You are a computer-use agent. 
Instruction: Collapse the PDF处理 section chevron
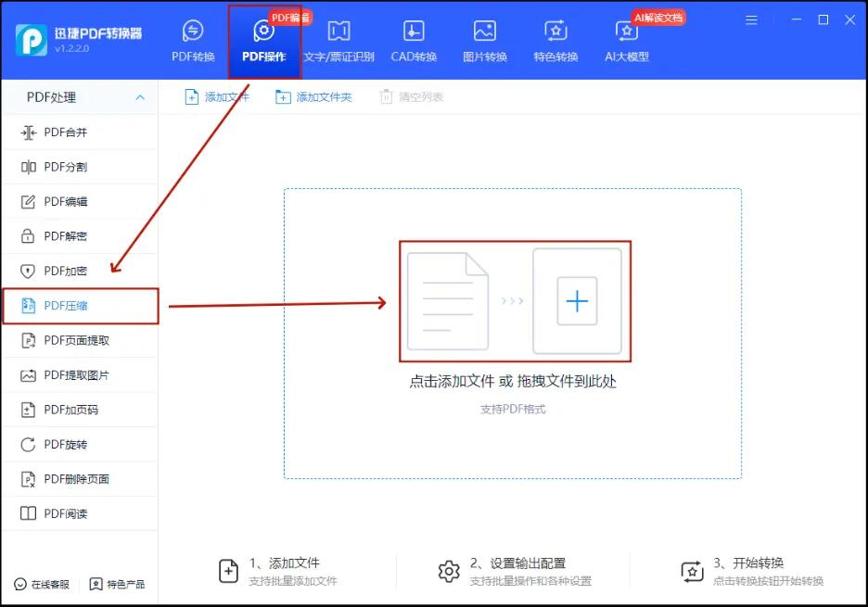[140, 97]
